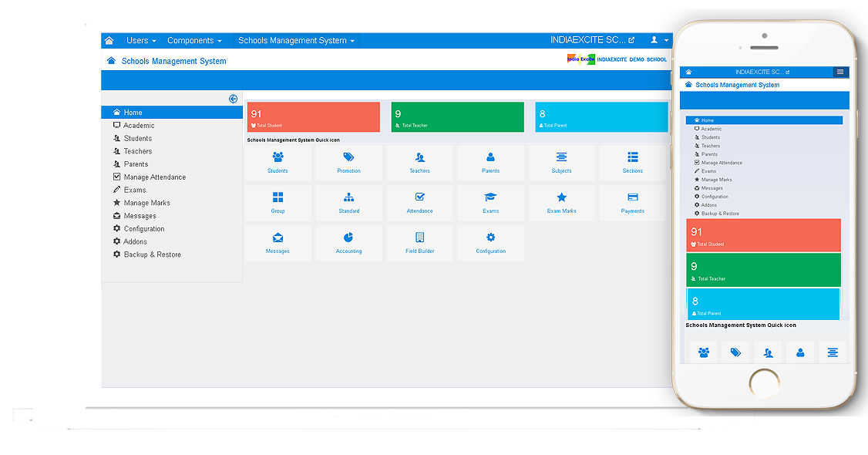Open the Promotion tag icon tile
Viewport: 868px width, 455px height.
pos(348,163)
